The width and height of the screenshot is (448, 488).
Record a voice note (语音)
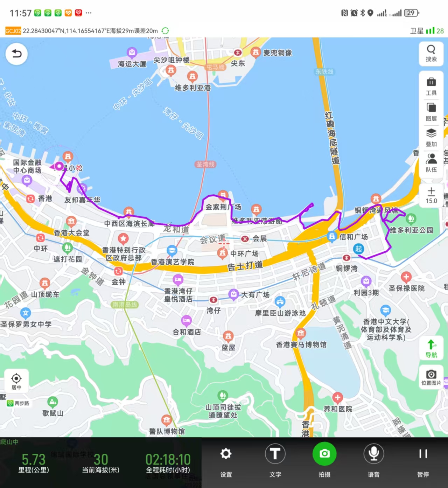pos(374,459)
